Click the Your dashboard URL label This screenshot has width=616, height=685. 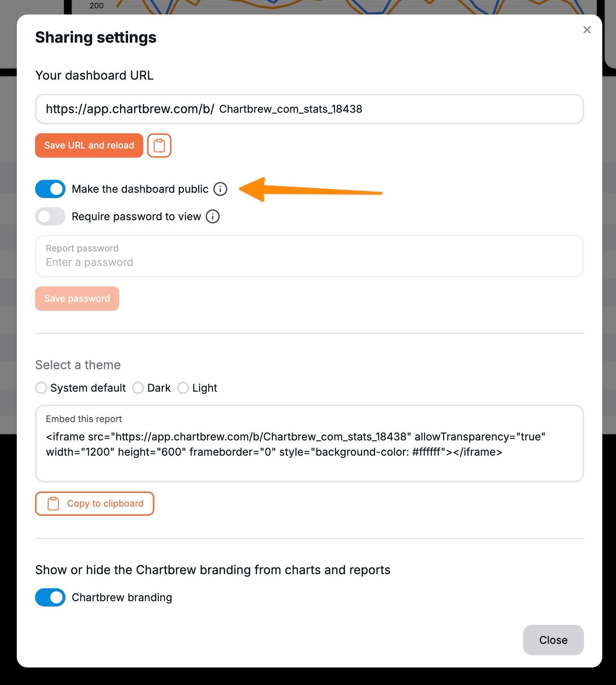click(x=95, y=75)
